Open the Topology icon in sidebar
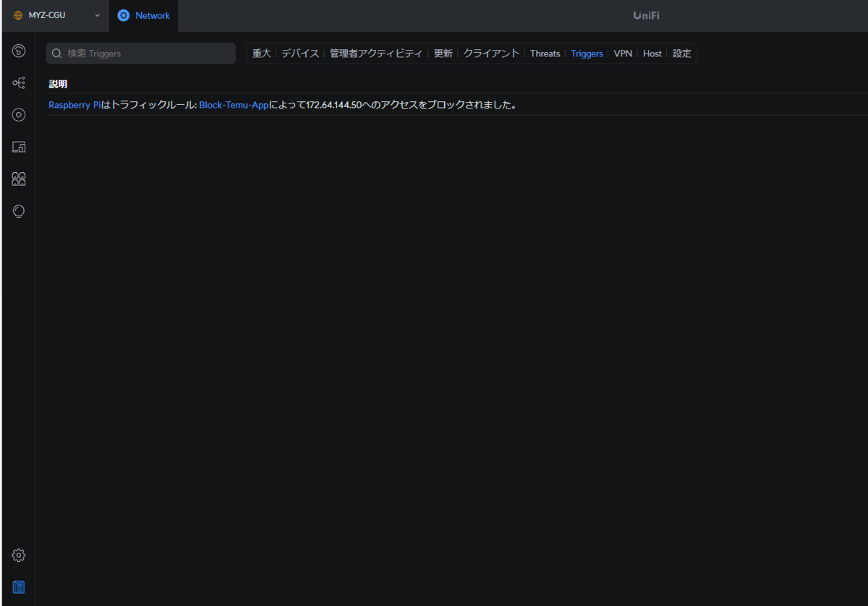868x606 pixels. pos(19,83)
